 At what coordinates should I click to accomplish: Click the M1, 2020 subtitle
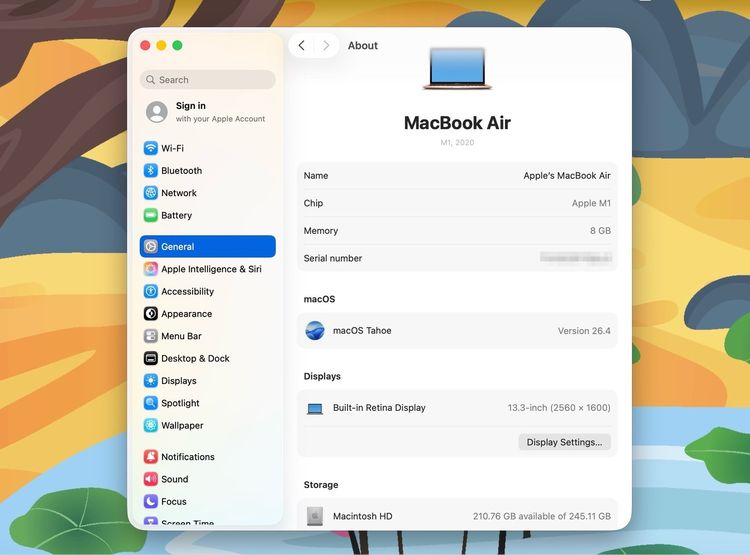[457, 142]
